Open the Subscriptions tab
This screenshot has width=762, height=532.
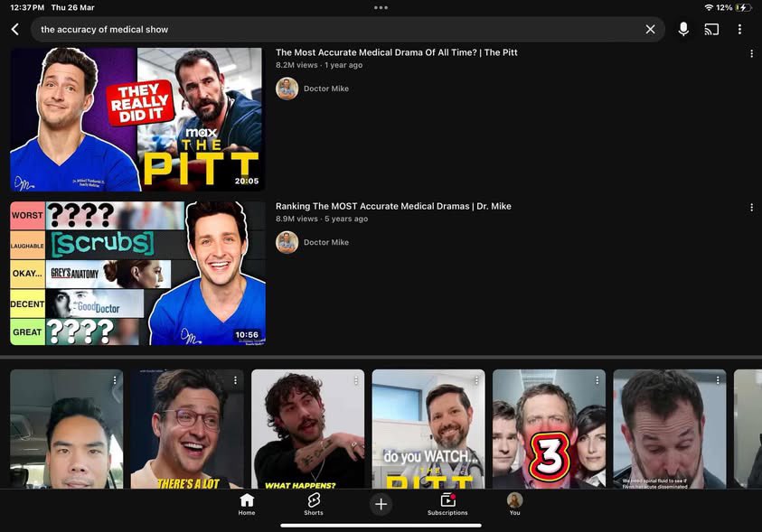coord(447,504)
